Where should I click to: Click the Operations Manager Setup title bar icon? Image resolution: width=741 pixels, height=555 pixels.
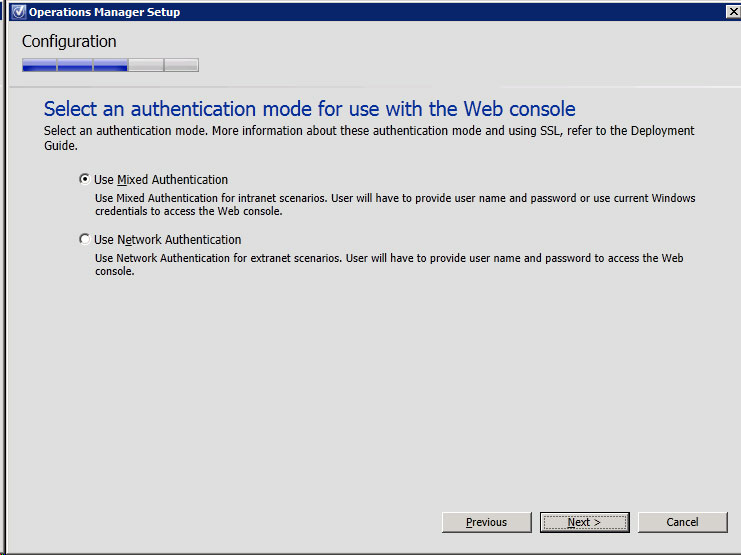(17, 12)
